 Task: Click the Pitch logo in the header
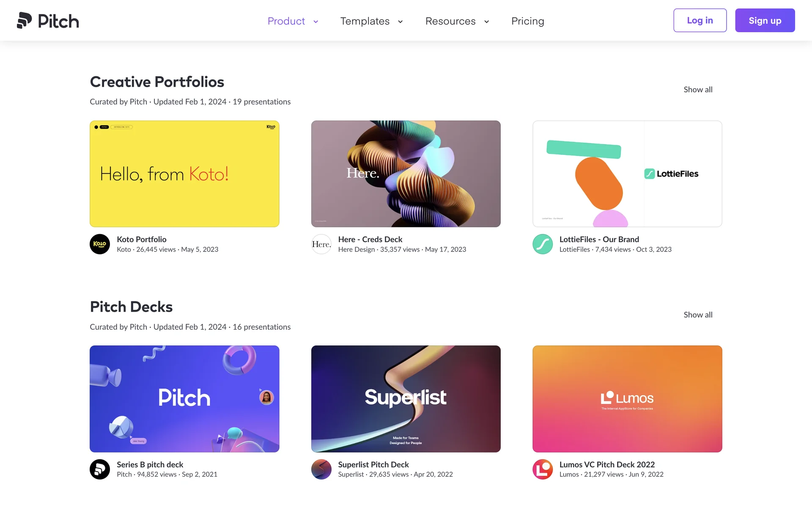coord(48,21)
